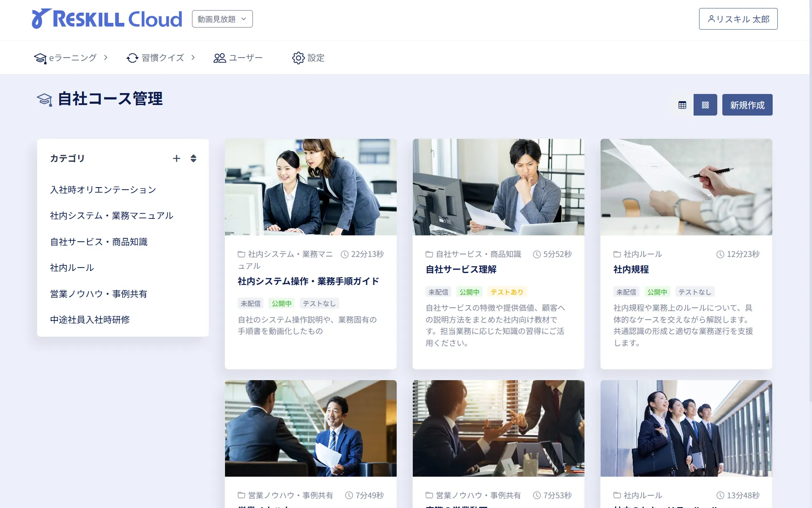Expand the 習慣クイズ menu chevron
812x508 pixels.
click(x=193, y=58)
